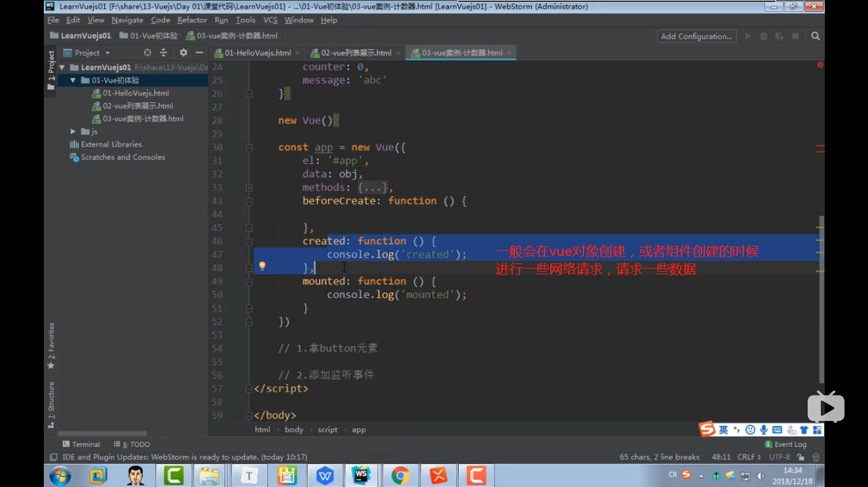Screen dimensions: 868x487
Task: Click the Debug bug icon in toolbar
Action: [764, 36]
